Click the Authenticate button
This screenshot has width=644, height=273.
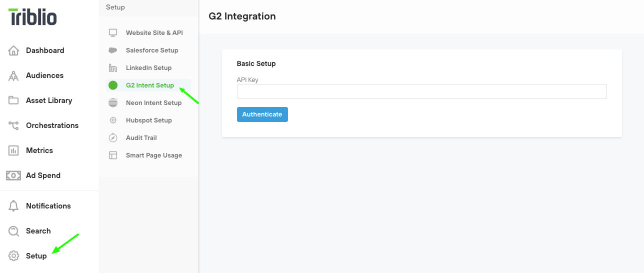(262, 114)
